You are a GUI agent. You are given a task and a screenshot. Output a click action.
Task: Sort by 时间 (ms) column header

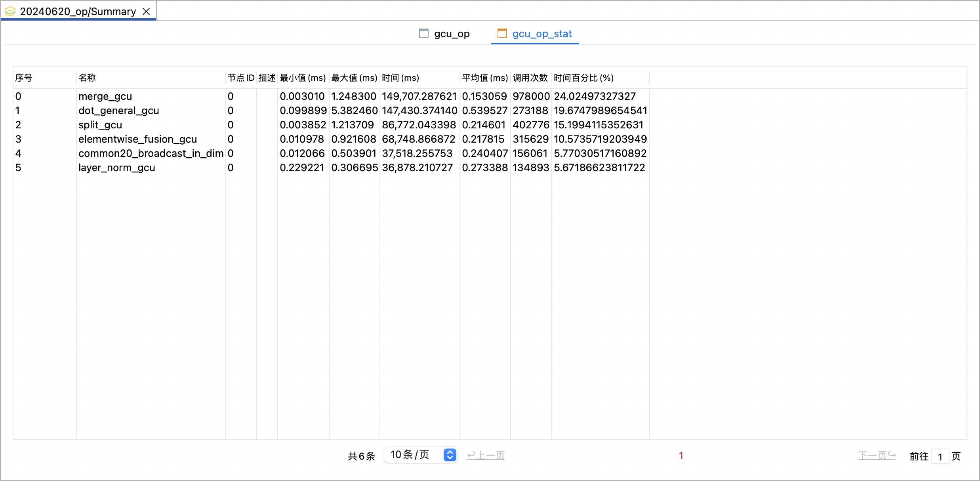coord(400,78)
